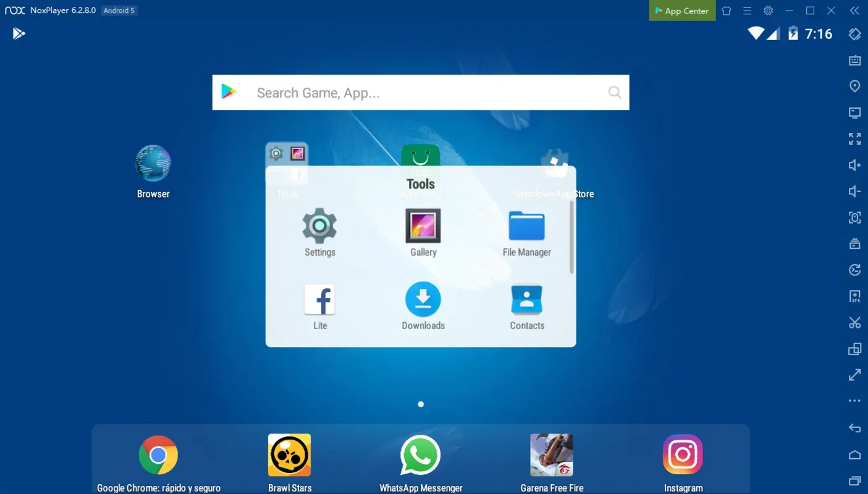
Task: Open the multi-instance manager icon
Action: (x=854, y=348)
